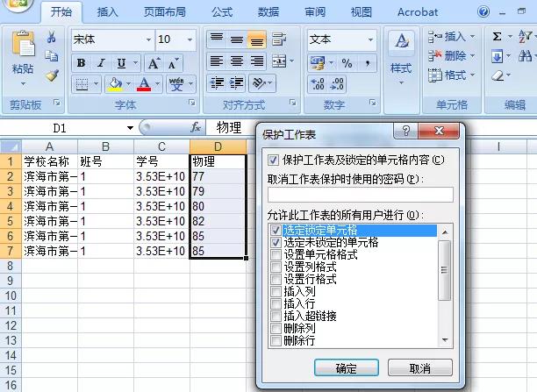Image resolution: width=537 pixels, height=392 pixels.
Task: Uncheck 选定未锁定的单元格 option
Action: coord(276,242)
